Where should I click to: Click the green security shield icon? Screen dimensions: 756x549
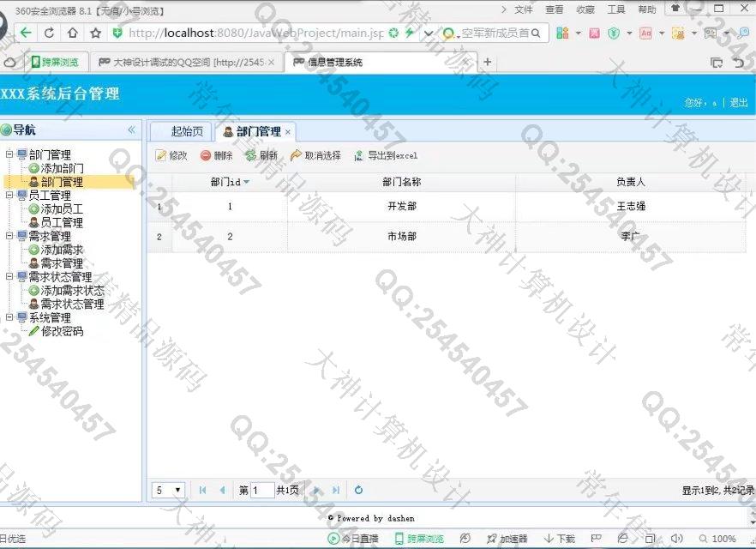click(x=117, y=33)
